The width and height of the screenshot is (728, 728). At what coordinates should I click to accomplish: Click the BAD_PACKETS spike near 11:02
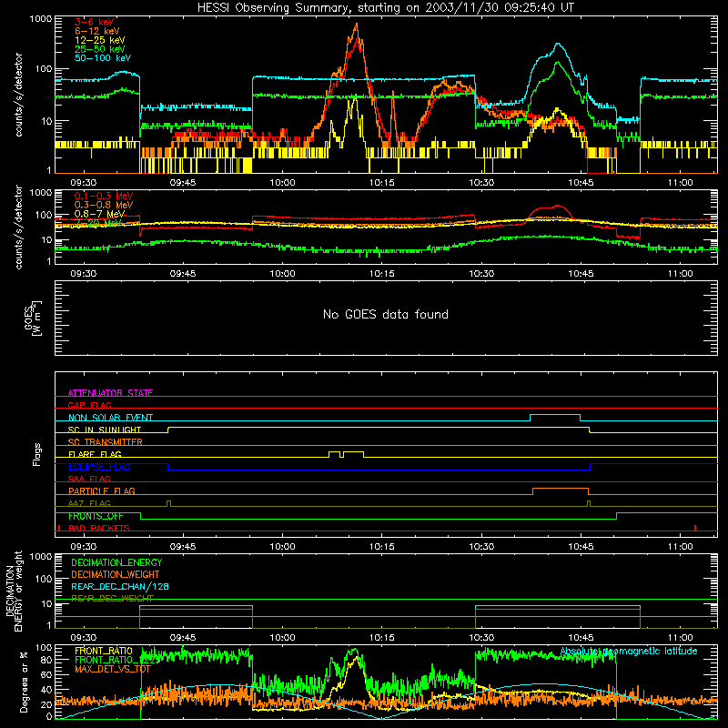click(695, 528)
